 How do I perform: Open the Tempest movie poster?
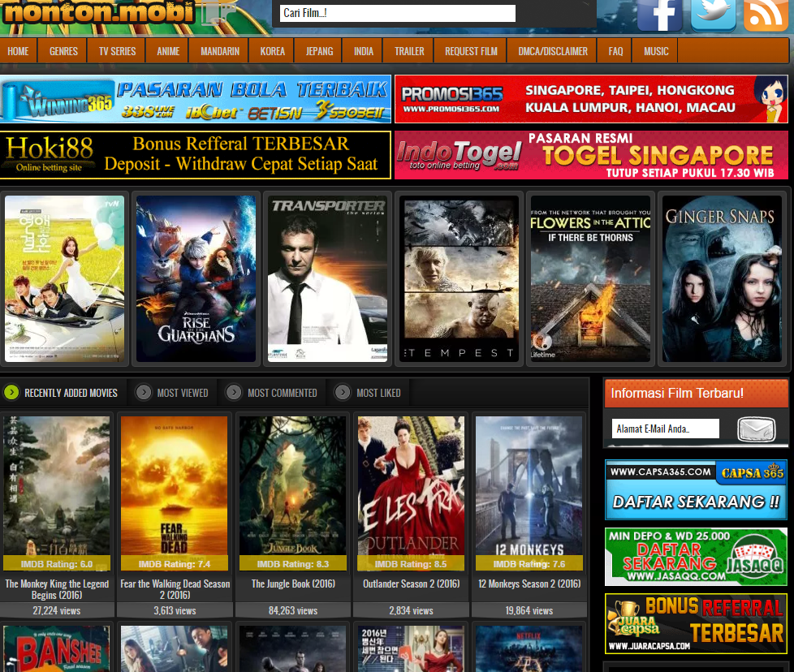[x=460, y=279]
